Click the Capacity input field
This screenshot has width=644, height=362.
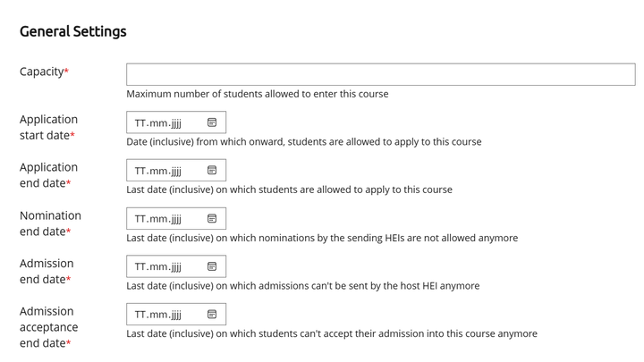pos(380,74)
